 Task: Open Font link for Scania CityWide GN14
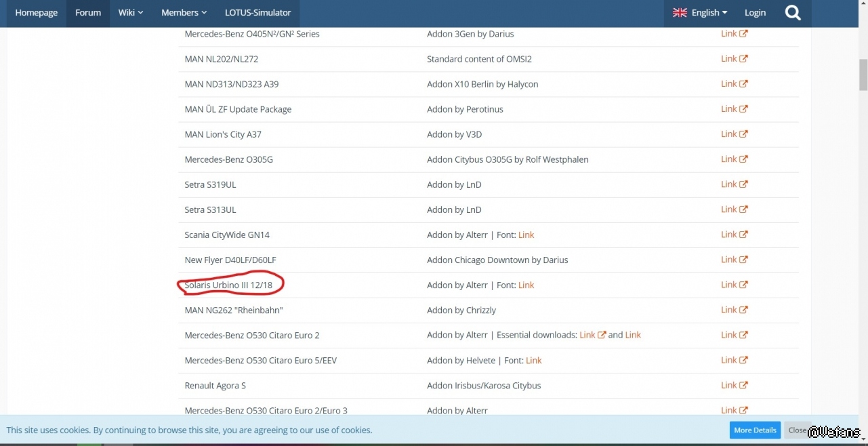click(x=526, y=235)
